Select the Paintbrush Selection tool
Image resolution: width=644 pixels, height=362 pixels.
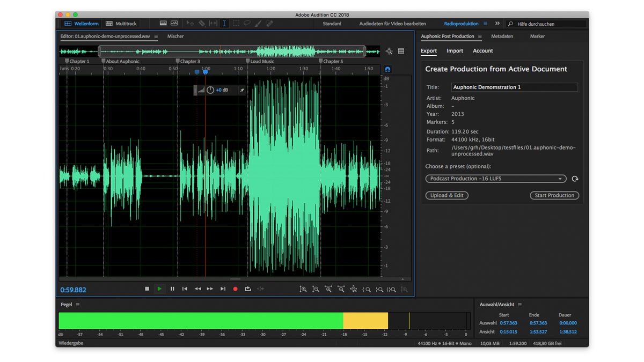[258, 24]
